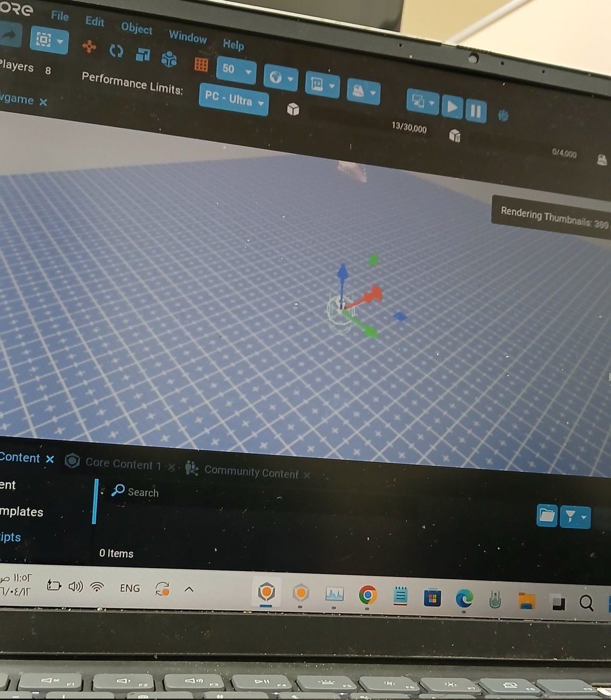
Task: Click the Rendering Thumbnails notification
Action: click(553, 218)
